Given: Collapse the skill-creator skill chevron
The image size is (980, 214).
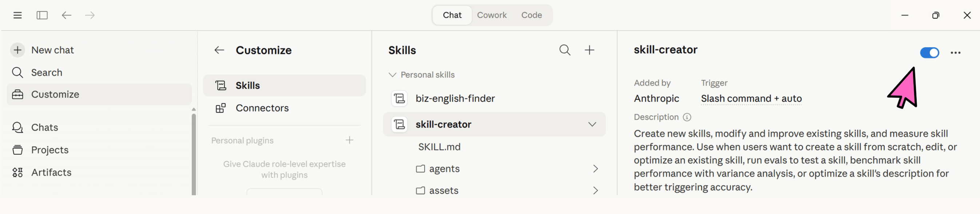Looking at the screenshot, I should point(592,124).
